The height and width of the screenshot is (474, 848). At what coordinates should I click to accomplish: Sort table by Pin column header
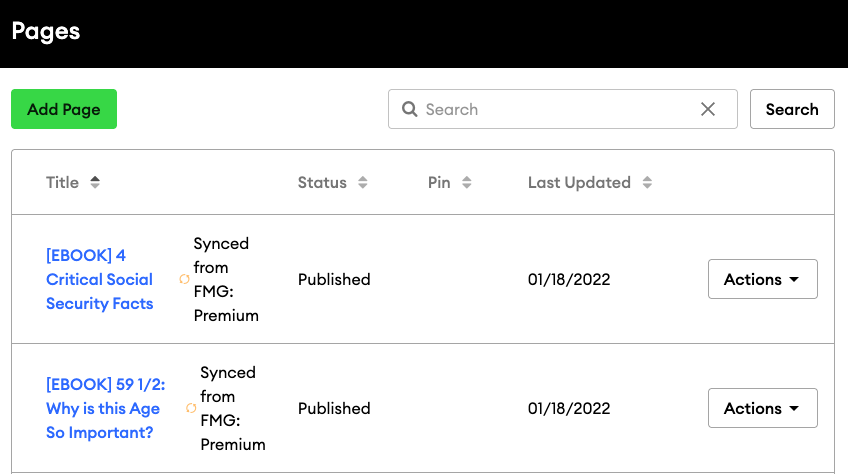(x=439, y=182)
